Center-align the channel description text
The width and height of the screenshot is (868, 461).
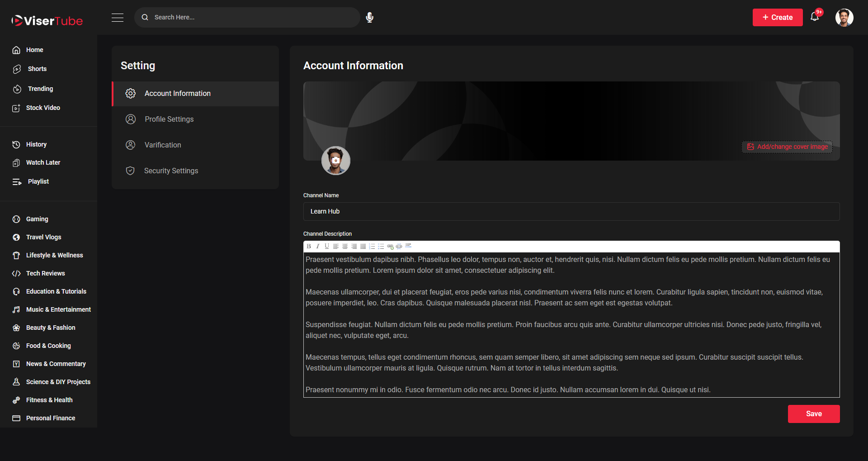pyautogui.click(x=345, y=246)
